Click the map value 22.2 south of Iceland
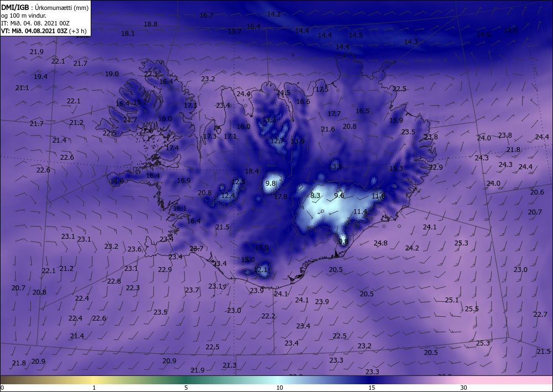Viewport: 553px width, 392px height. point(268,316)
